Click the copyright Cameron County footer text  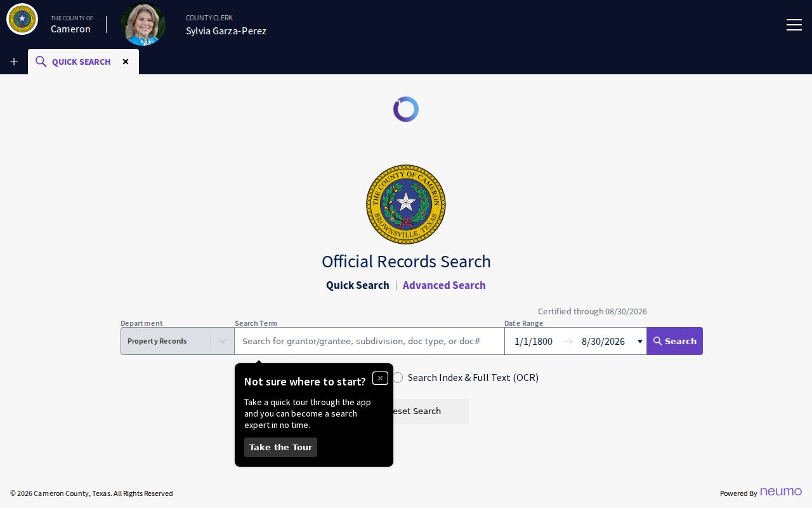[91, 493]
